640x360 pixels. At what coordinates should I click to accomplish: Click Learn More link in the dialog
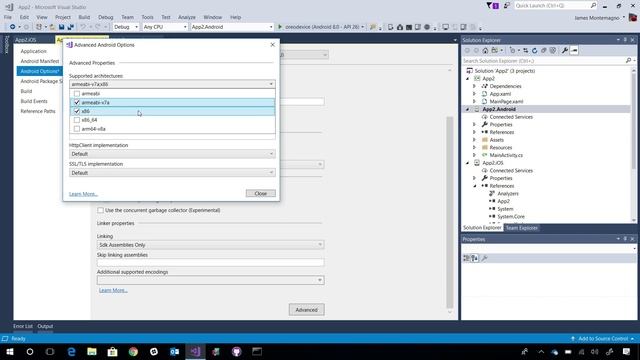(83, 194)
